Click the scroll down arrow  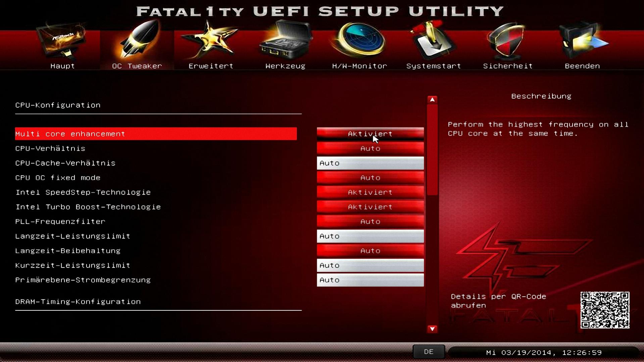(x=432, y=329)
